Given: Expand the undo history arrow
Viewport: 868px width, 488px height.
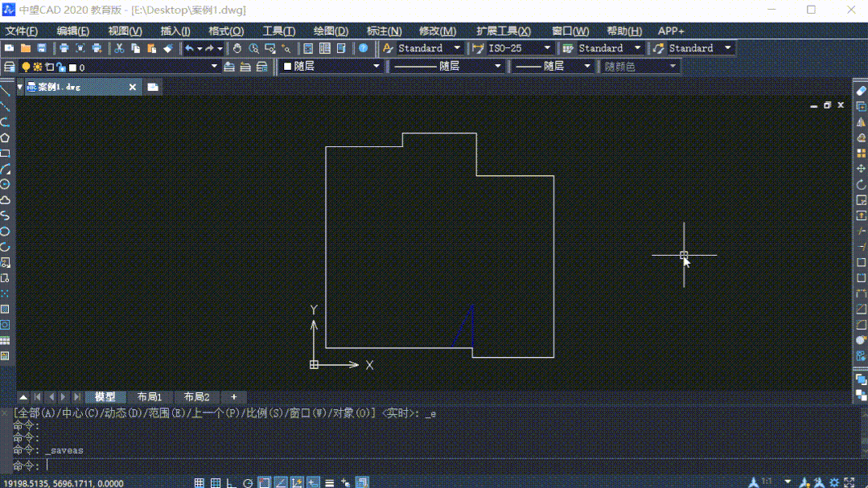Looking at the screenshot, I should point(200,49).
